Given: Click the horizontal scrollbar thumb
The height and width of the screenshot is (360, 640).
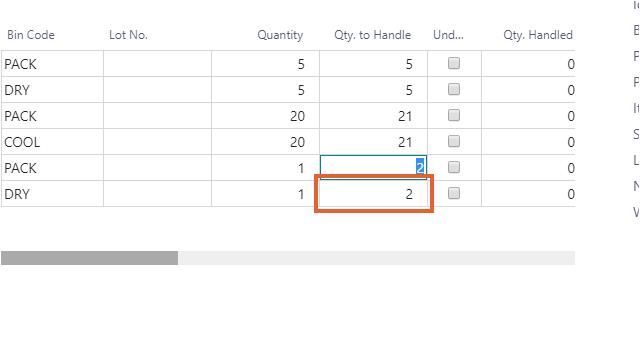Looking at the screenshot, I should [89, 258].
